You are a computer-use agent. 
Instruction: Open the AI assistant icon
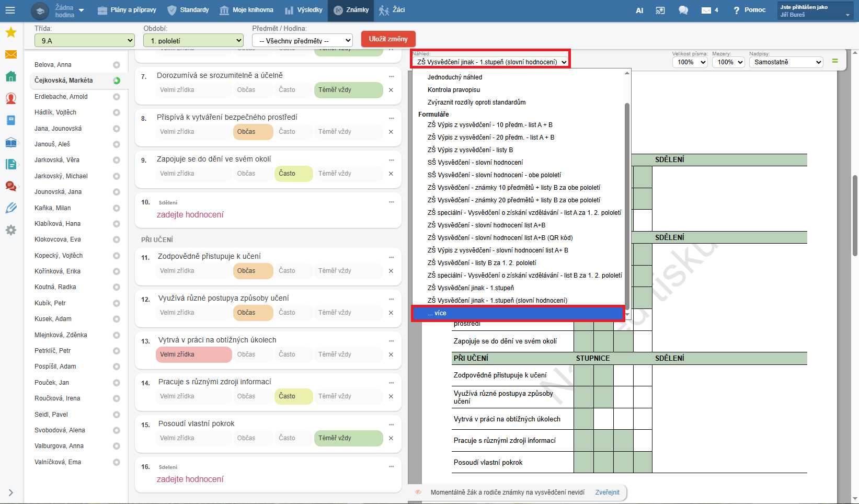click(x=639, y=10)
